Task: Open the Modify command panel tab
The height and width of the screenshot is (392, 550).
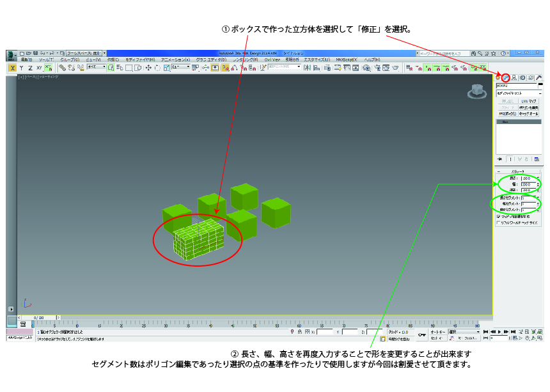Action: 506,77
